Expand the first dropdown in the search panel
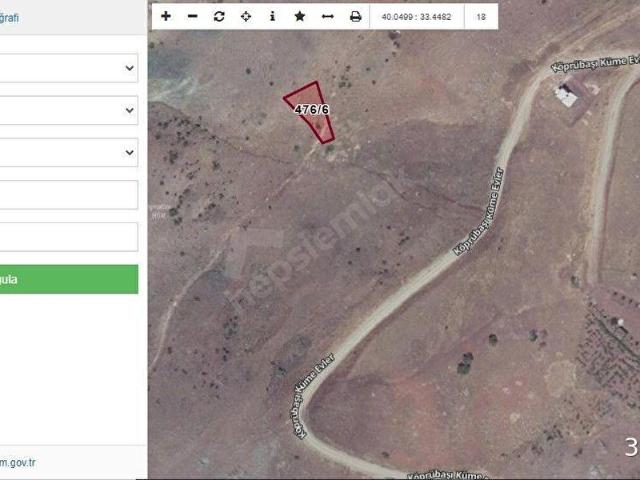This screenshot has width=640, height=480. click(x=68, y=68)
